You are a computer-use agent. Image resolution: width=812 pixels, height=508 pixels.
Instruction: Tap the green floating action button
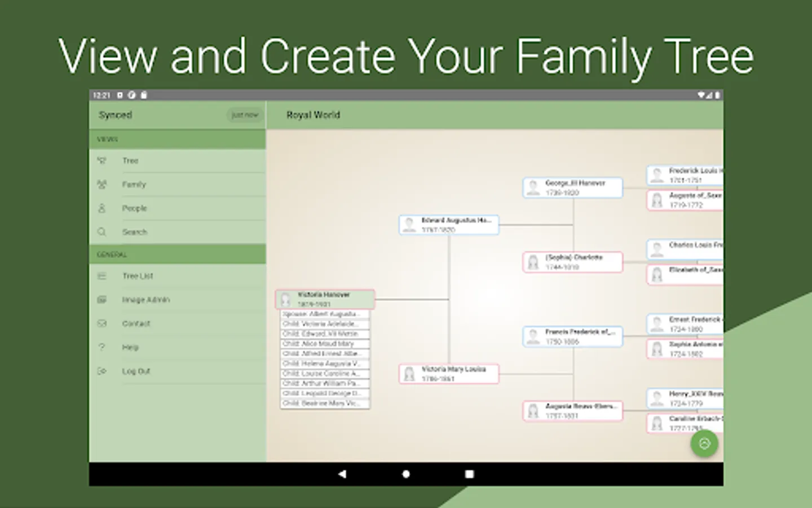704,444
